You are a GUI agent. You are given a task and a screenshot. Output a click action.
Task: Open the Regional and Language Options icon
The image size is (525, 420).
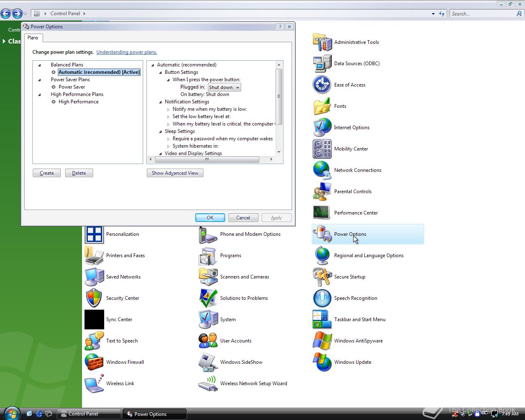[322, 256]
